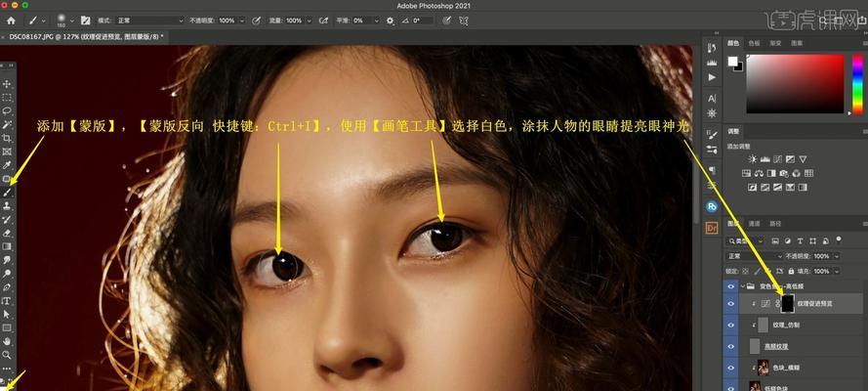Add a Black & White adjustment

tap(771, 173)
